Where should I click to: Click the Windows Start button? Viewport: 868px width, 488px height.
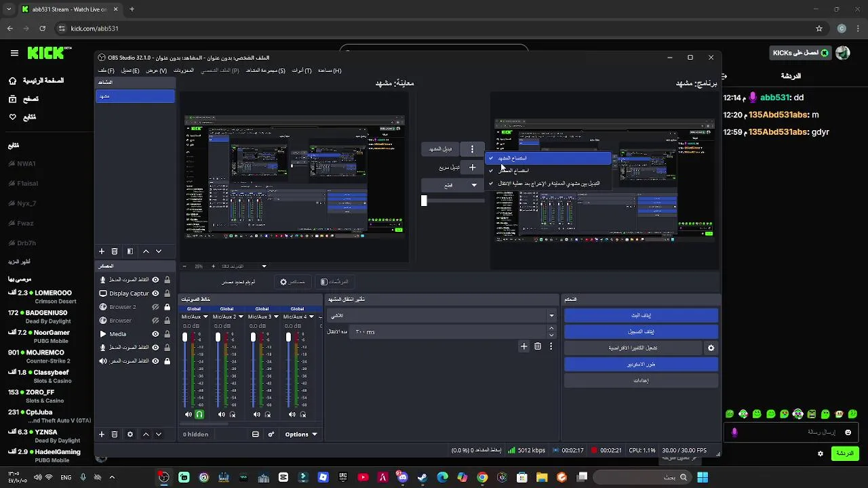tap(703, 477)
